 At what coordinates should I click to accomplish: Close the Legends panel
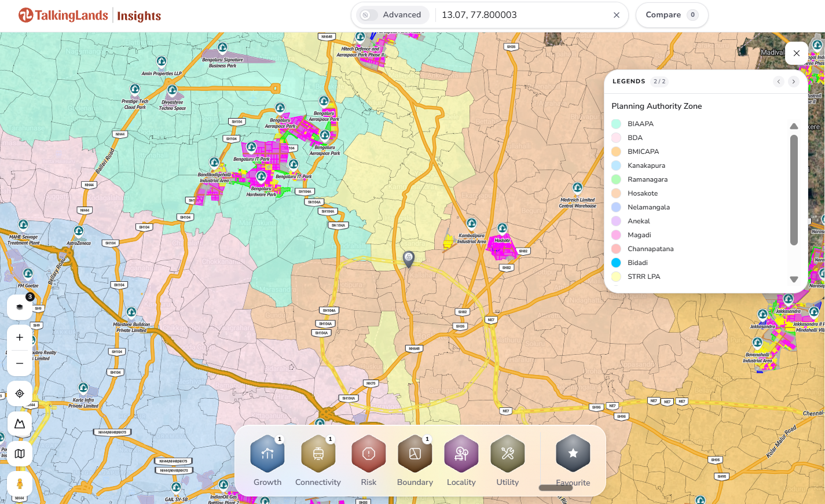797,53
